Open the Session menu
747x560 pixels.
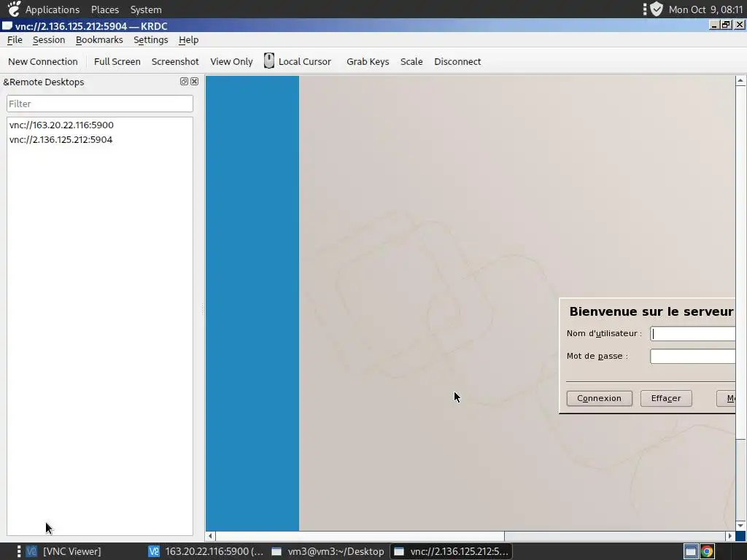[49, 40]
